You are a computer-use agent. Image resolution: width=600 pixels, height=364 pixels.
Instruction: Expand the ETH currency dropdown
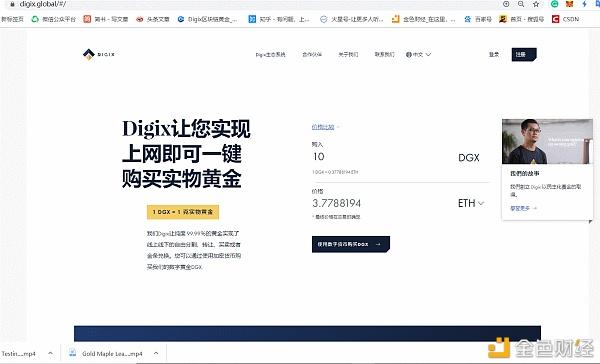point(471,203)
